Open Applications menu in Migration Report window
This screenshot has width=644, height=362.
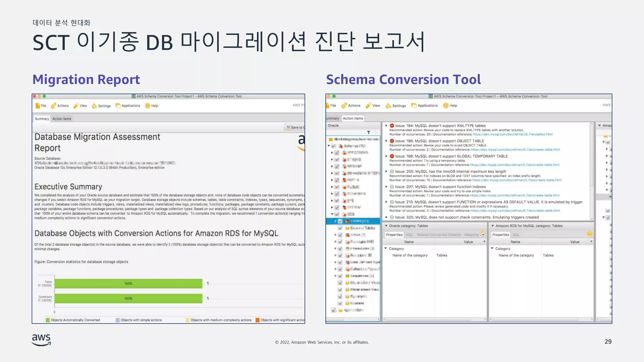pyautogui.click(x=128, y=106)
